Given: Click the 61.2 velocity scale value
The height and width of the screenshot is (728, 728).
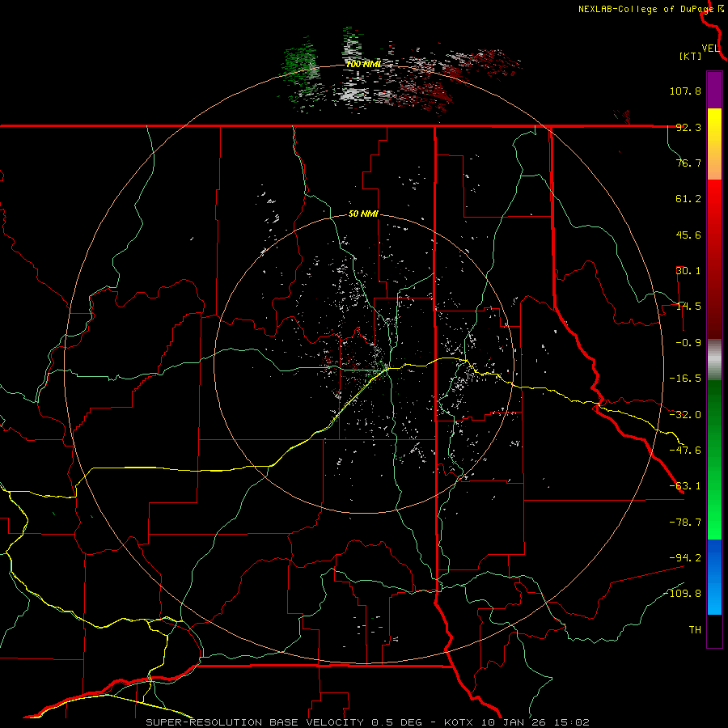Looking at the screenshot, I should [x=688, y=199].
